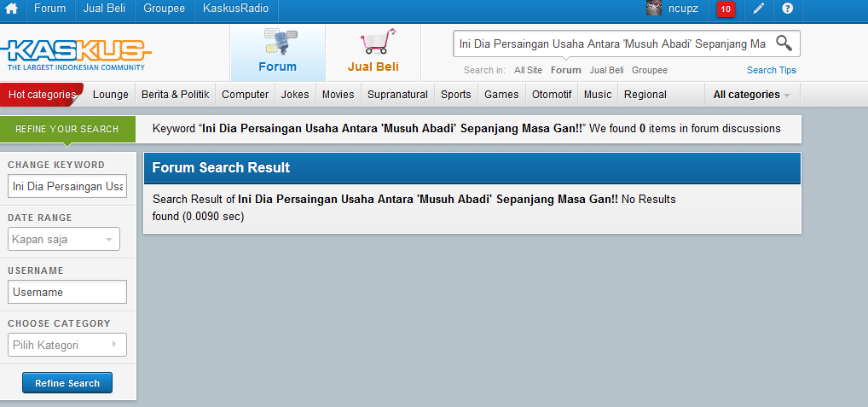Screen dimensions: 868x407
Task: Open the ncupz username menu
Action: (683, 9)
